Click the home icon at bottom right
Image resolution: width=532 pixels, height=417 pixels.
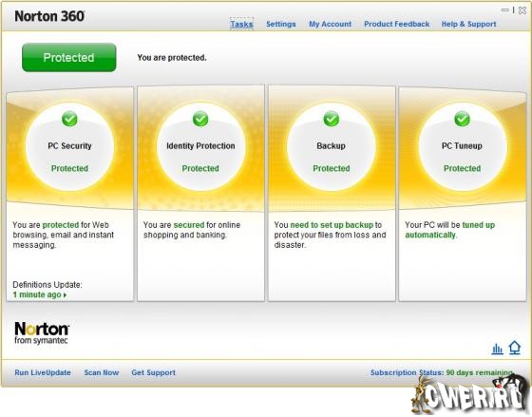point(514,348)
